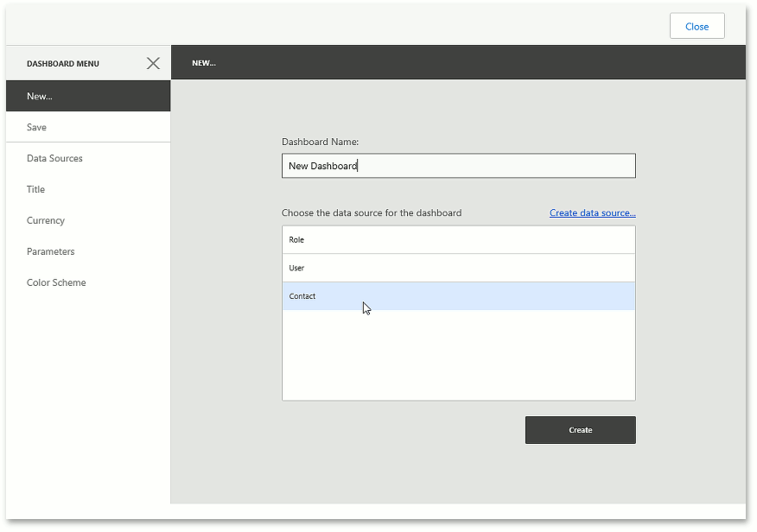Select New... in dashboard menu
This screenshot has height=532, width=757.
[88, 96]
